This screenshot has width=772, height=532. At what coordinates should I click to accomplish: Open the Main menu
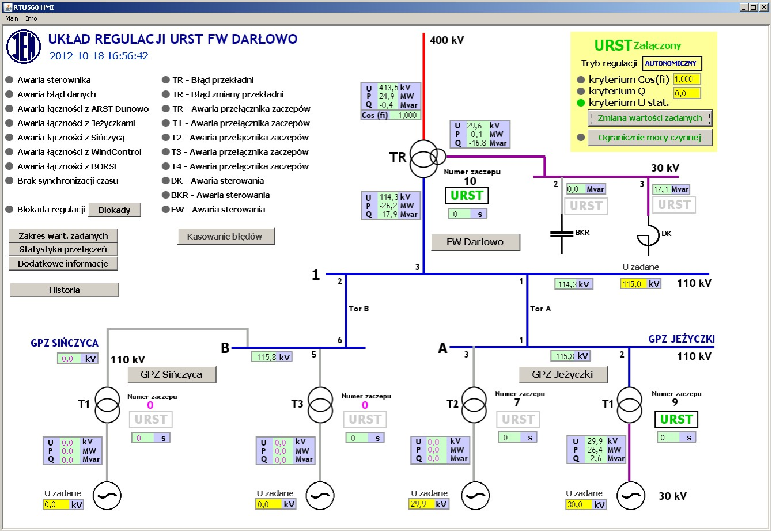point(12,18)
